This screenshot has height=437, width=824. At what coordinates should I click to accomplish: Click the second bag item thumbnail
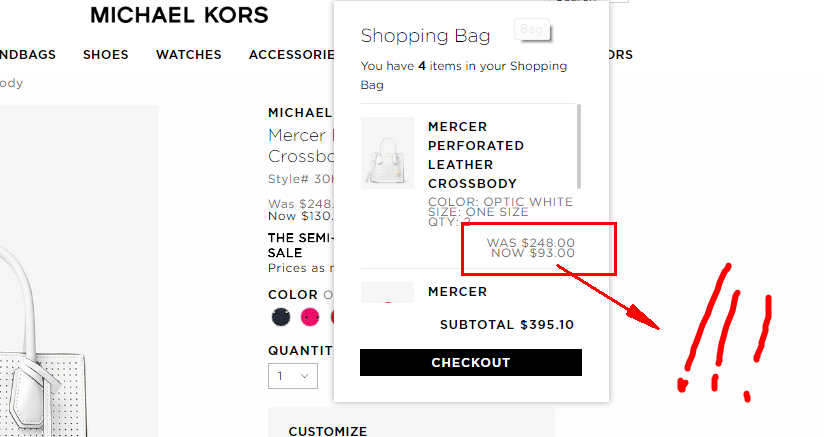coord(387,293)
